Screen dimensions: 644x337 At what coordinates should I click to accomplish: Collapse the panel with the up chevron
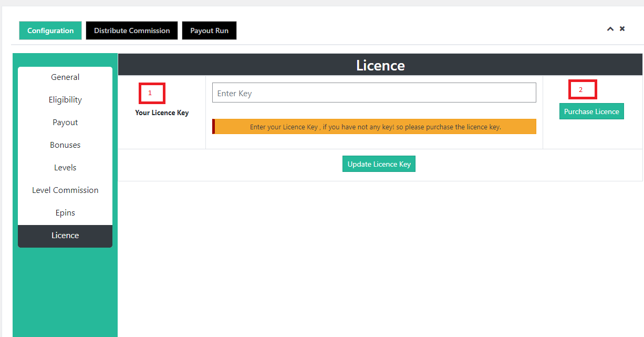pyautogui.click(x=610, y=29)
